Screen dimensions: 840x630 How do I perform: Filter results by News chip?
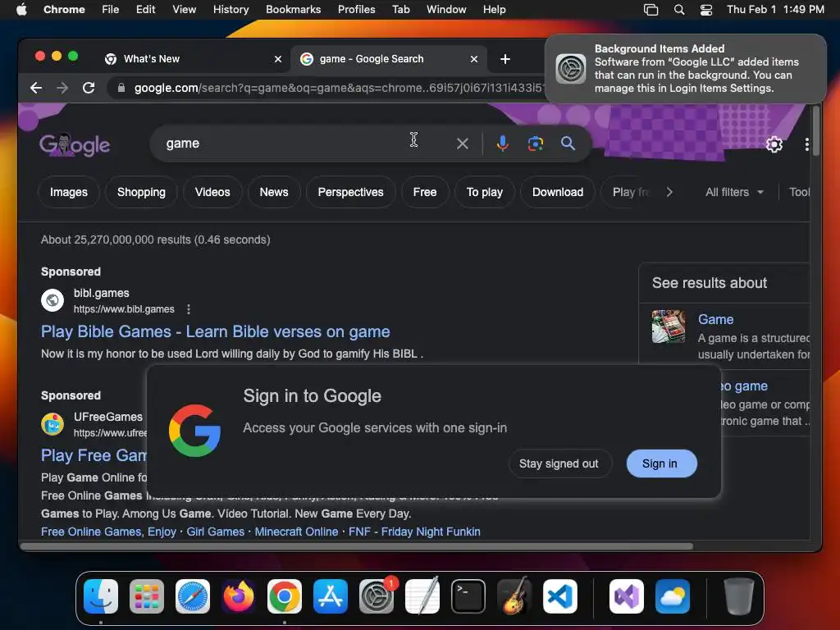pos(274,192)
